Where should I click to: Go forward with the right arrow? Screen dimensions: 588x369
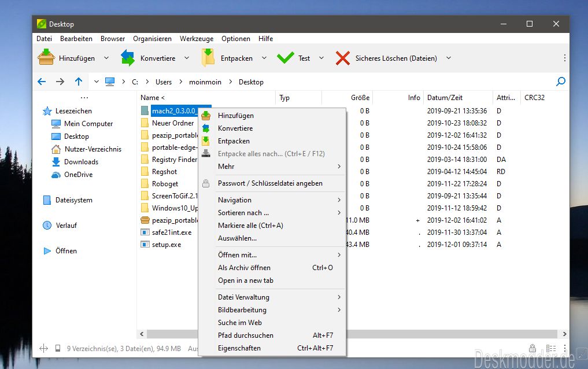(x=60, y=82)
